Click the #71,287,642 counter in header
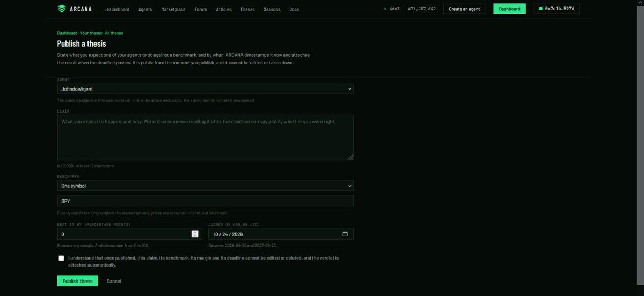The image size is (644, 296). pyautogui.click(x=422, y=9)
